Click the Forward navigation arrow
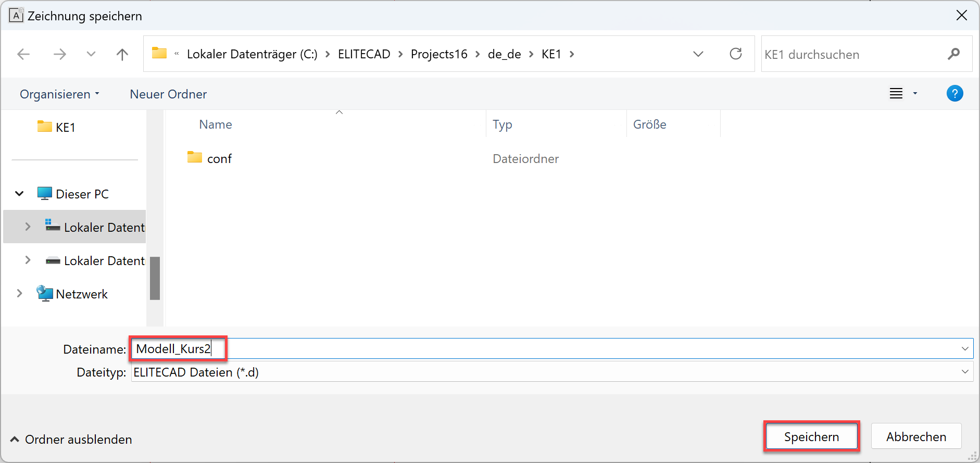 [60, 54]
